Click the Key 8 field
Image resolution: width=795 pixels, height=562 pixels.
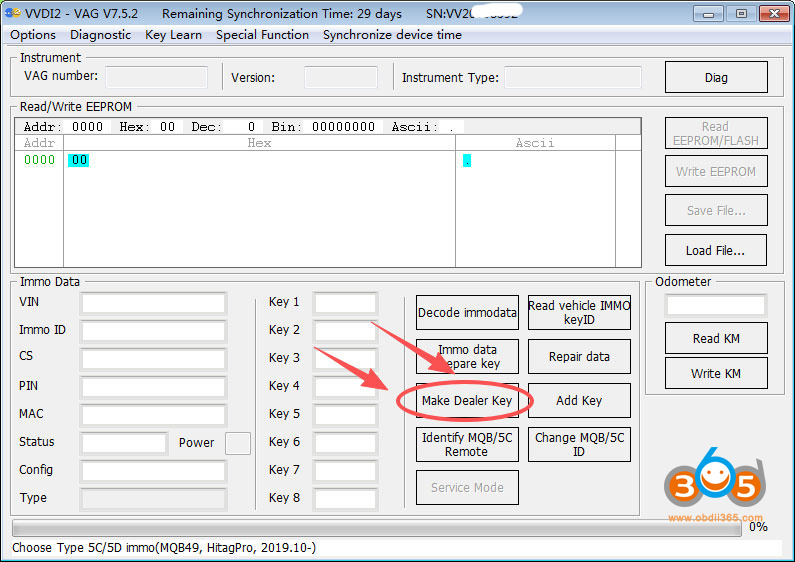345,499
